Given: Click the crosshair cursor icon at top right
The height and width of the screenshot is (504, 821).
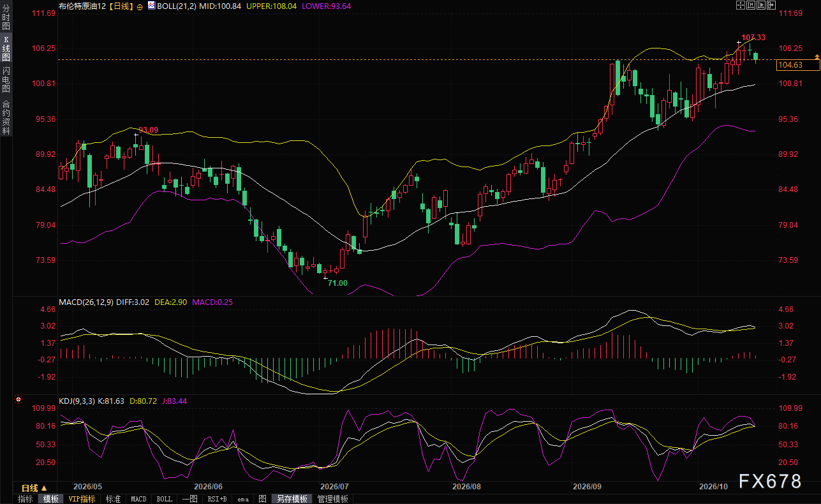Looking at the screenshot, I should [x=741, y=5].
